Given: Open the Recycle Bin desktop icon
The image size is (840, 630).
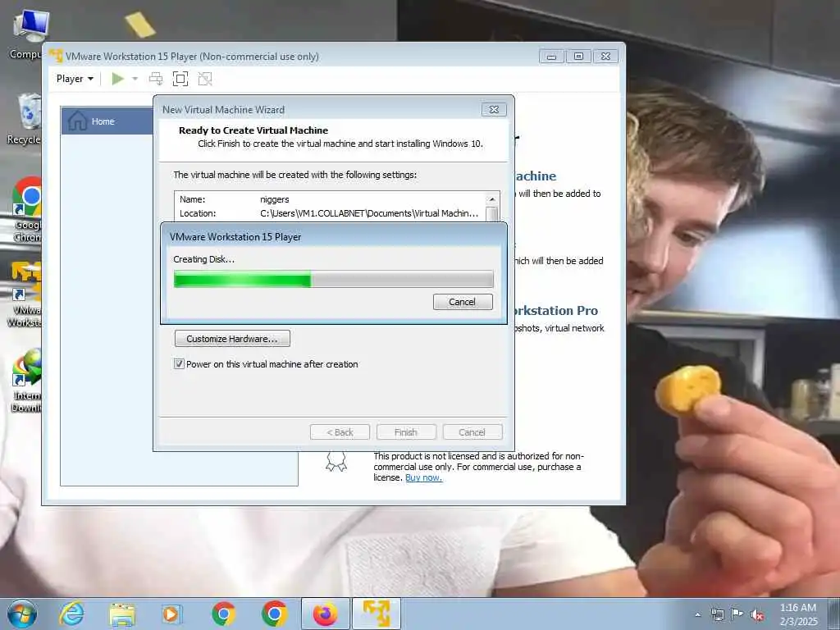Looking at the screenshot, I should [25, 119].
